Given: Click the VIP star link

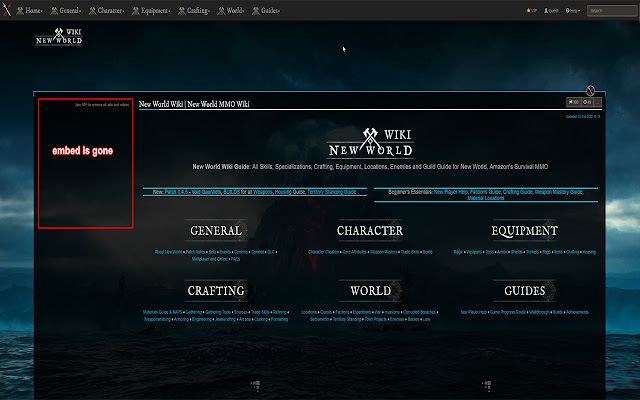Looking at the screenshot, I should (x=531, y=11).
